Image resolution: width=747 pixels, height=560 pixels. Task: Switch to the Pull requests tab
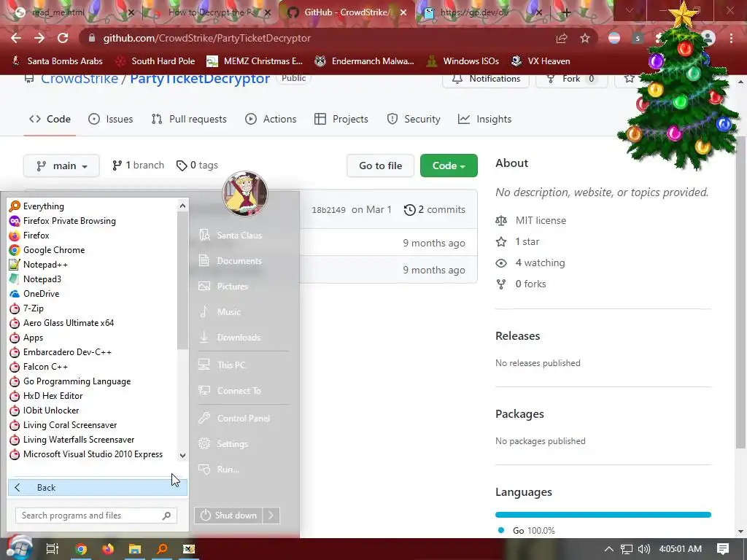pyautogui.click(x=189, y=119)
